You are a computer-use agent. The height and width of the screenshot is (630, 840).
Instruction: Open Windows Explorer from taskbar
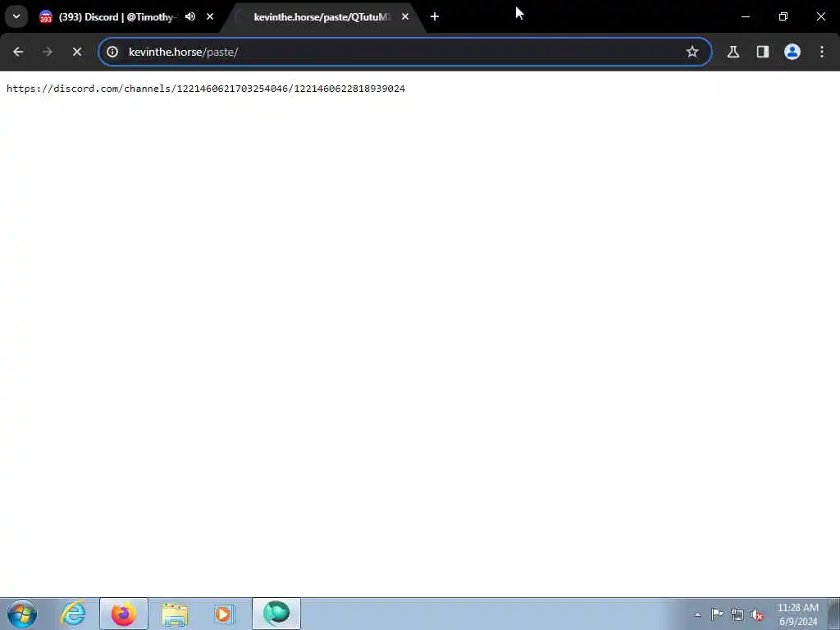point(175,614)
